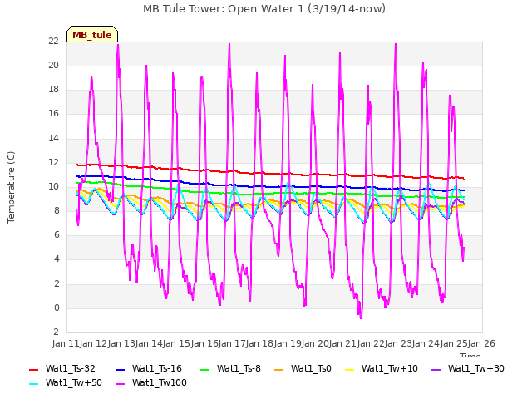Click the Jan 26 x-axis tick label

pyautogui.click(x=481, y=343)
